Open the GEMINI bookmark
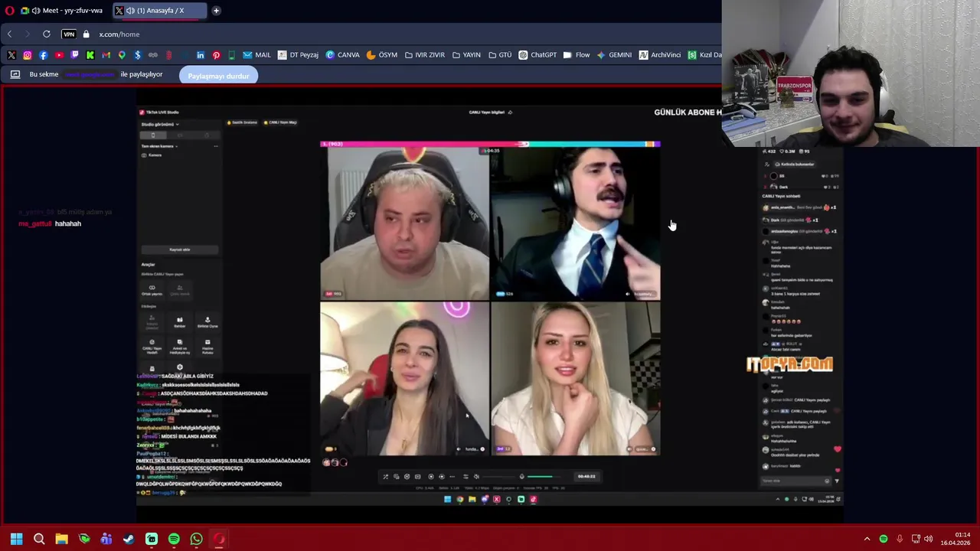This screenshot has height=551, width=980. [x=614, y=55]
